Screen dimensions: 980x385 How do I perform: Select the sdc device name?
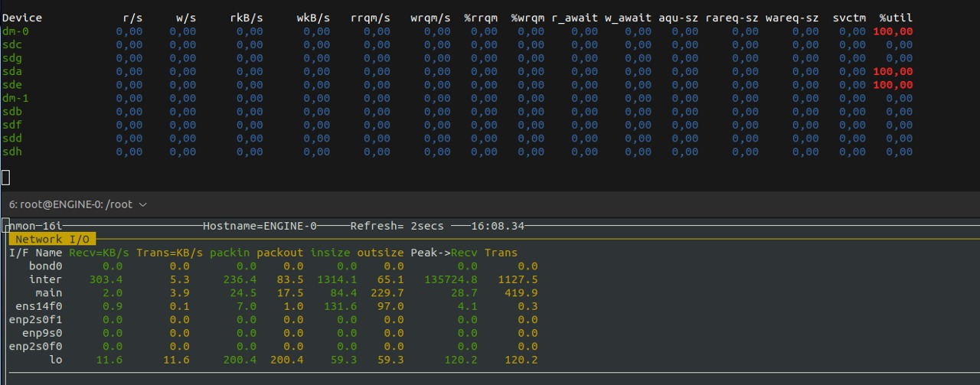coord(12,44)
